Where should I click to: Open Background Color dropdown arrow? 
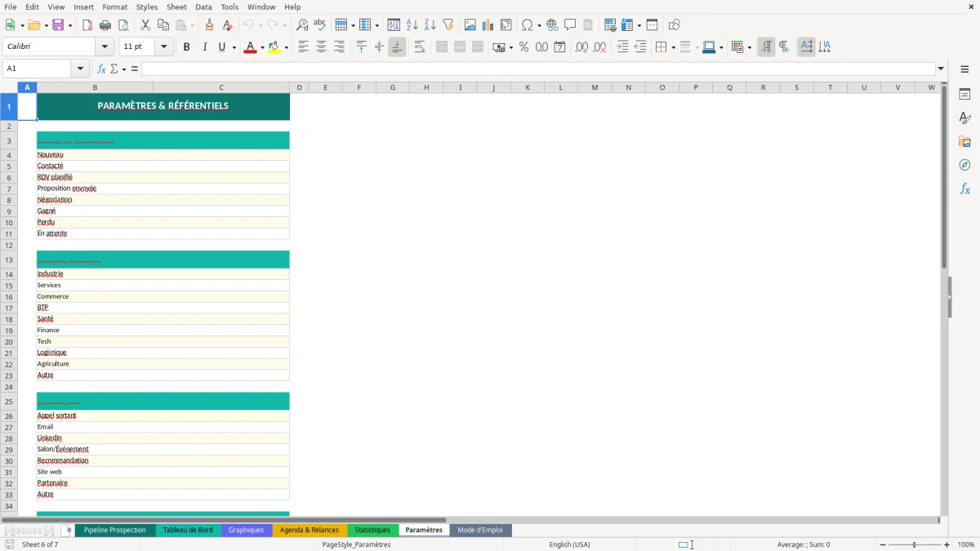coord(286,47)
